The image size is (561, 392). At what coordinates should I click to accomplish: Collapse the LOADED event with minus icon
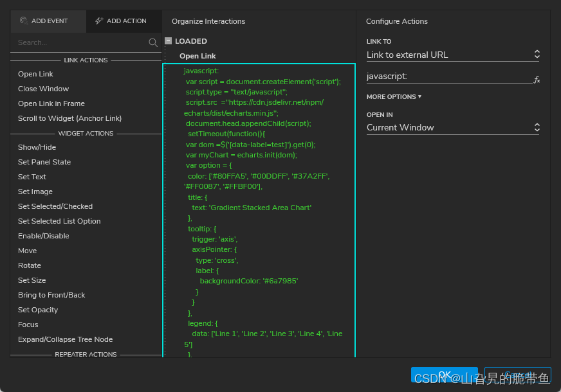(168, 40)
